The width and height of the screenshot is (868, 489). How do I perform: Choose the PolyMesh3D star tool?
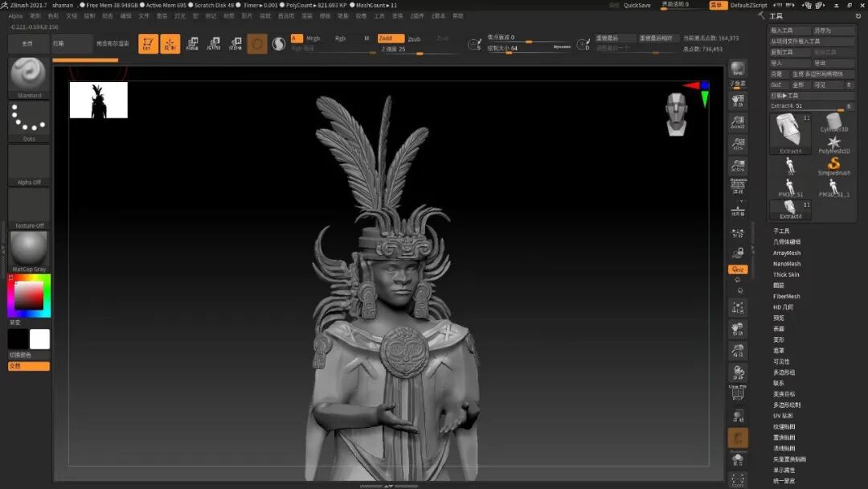click(833, 143)
